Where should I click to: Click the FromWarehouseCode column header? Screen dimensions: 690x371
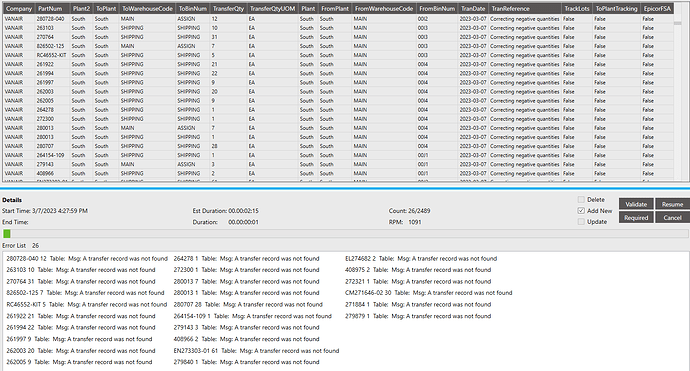coord(384,8)
